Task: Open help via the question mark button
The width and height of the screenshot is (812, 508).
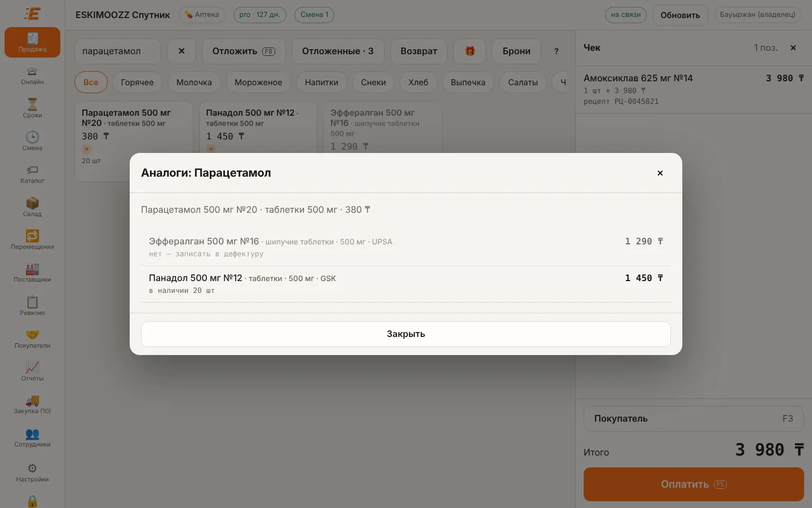Action: [557, 51]
